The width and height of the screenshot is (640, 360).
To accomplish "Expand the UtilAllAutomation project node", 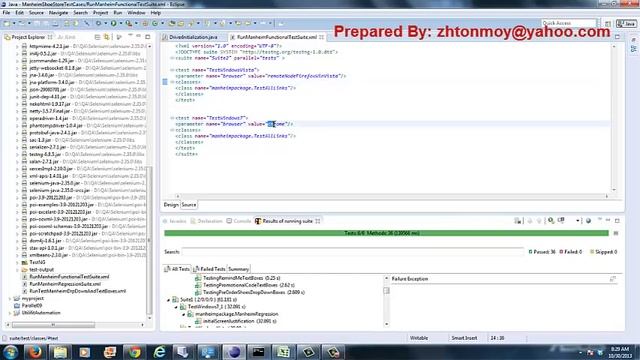I will (10, 313).
